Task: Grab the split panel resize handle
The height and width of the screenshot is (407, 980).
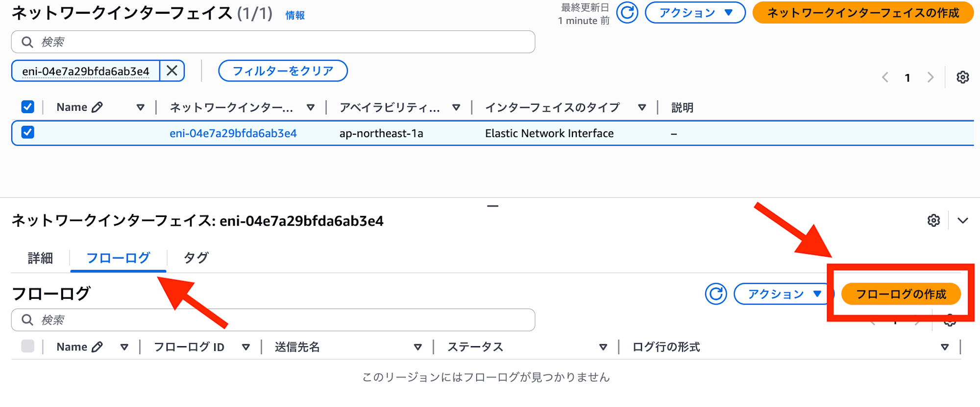Action: pos(492,206)
